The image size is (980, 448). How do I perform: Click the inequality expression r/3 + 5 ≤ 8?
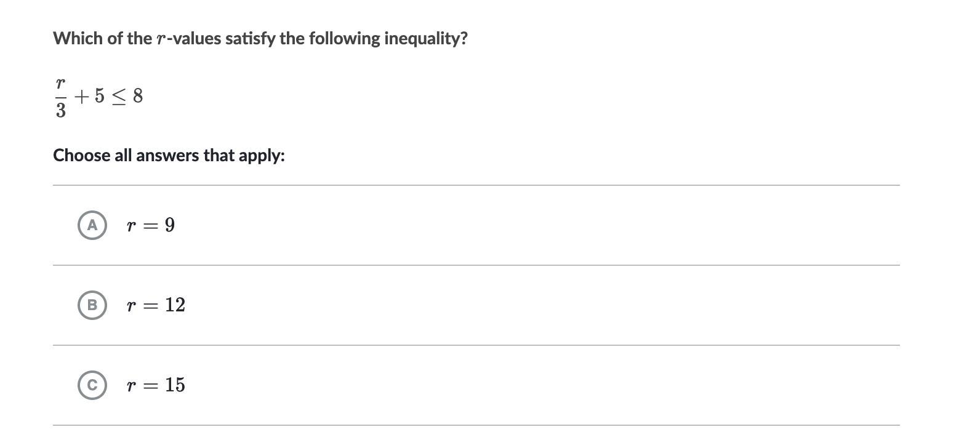[x=98, y=97]
